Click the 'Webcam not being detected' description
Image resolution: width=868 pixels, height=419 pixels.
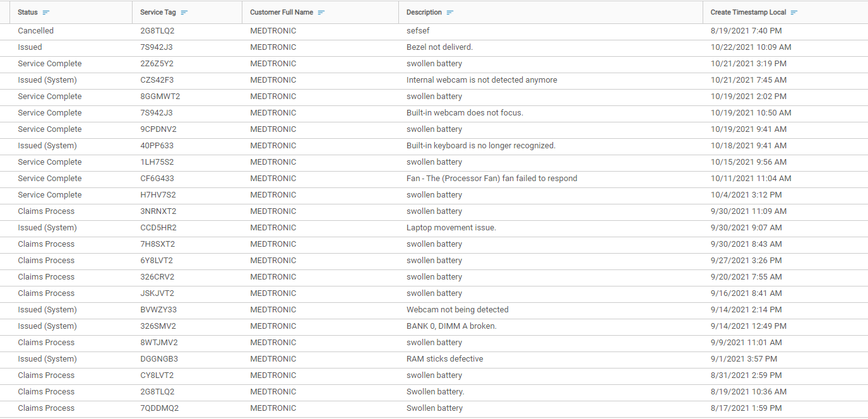coord(457,310)
